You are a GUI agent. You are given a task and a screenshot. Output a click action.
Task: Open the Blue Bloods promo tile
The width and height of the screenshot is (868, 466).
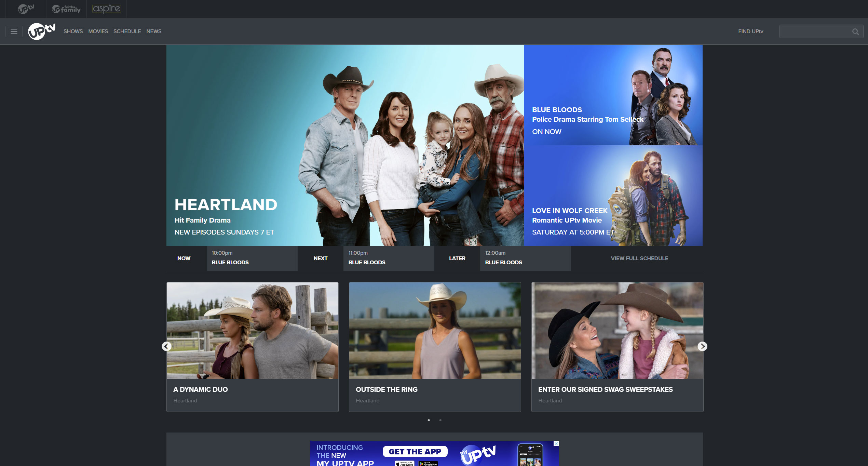pos(613,95)
